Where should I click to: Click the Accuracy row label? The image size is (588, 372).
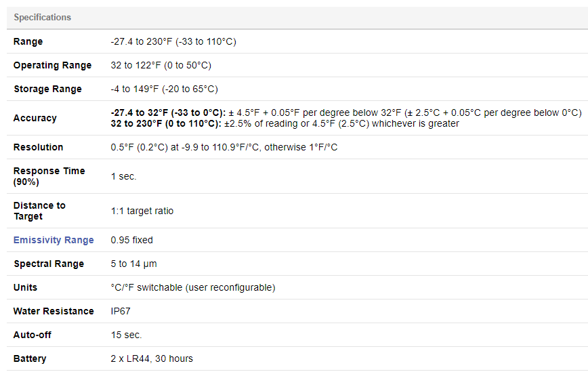click(35, 118)
